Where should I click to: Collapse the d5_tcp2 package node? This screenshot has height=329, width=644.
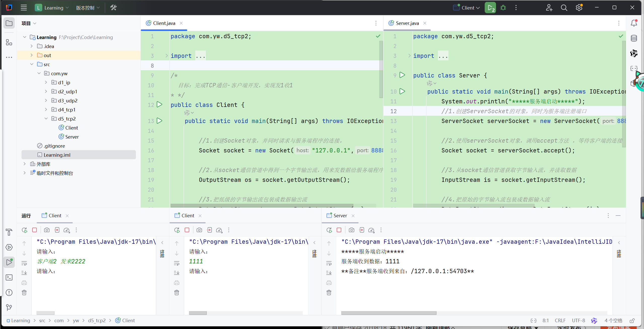pyautogui.click(x=46, y=119)
